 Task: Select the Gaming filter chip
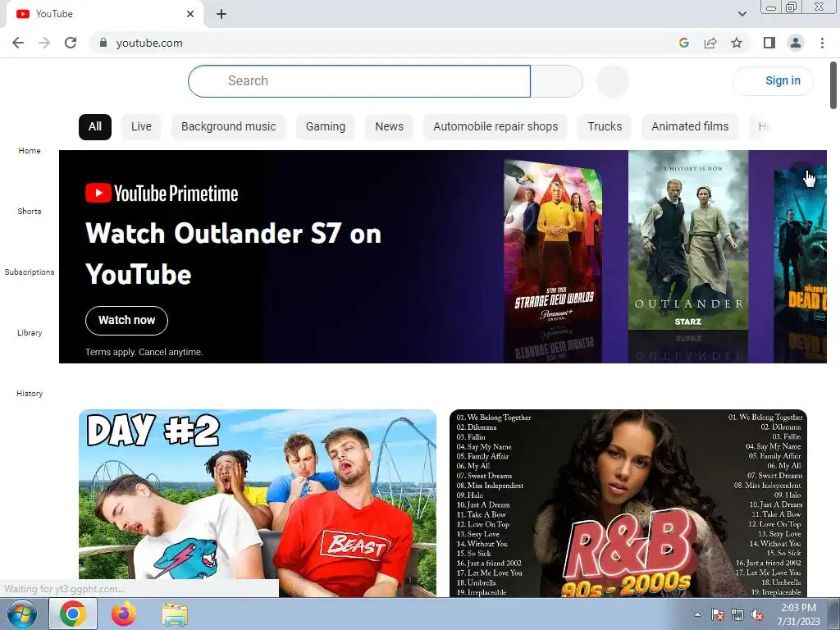[326, 126]
